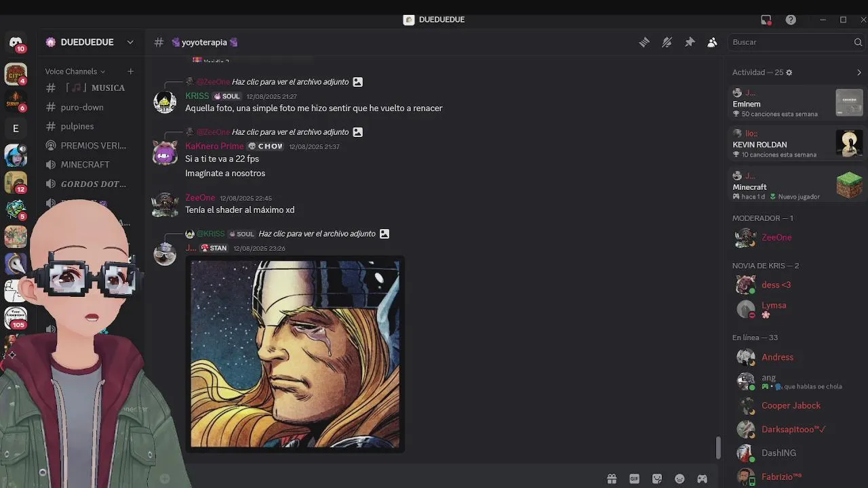Toggle channel notification mute bell
868x488 pixels.
pos(667,42)
